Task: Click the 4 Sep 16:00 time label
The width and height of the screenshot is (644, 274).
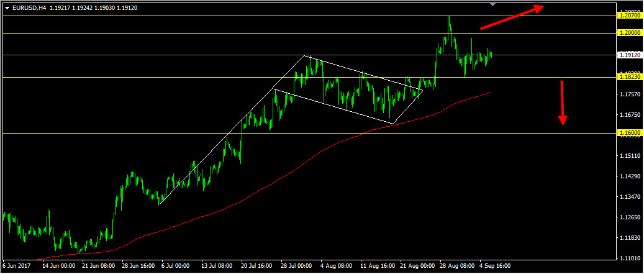Action: (x=496, y=266)
